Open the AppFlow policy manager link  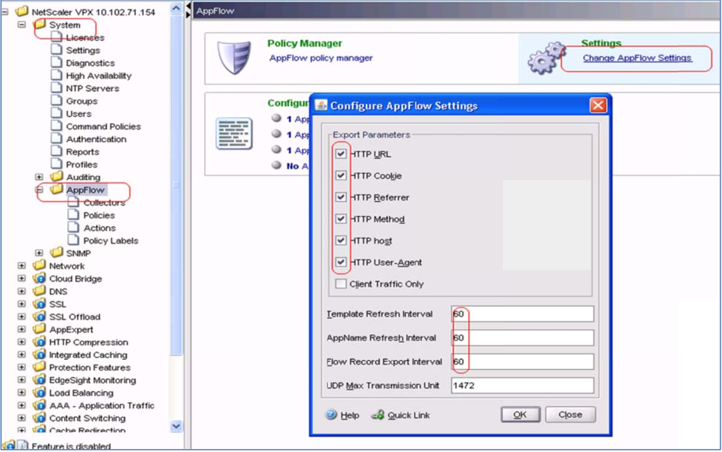321,58
